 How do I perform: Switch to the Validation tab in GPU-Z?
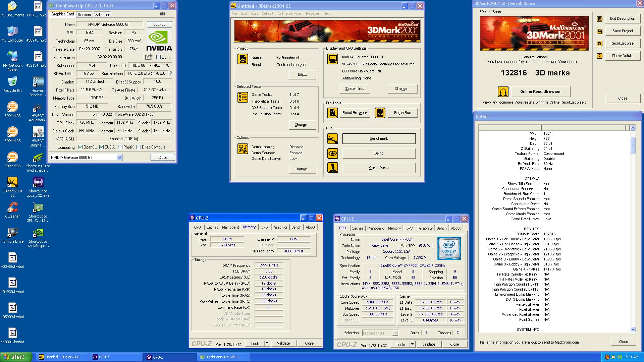(x=102, y=15)
